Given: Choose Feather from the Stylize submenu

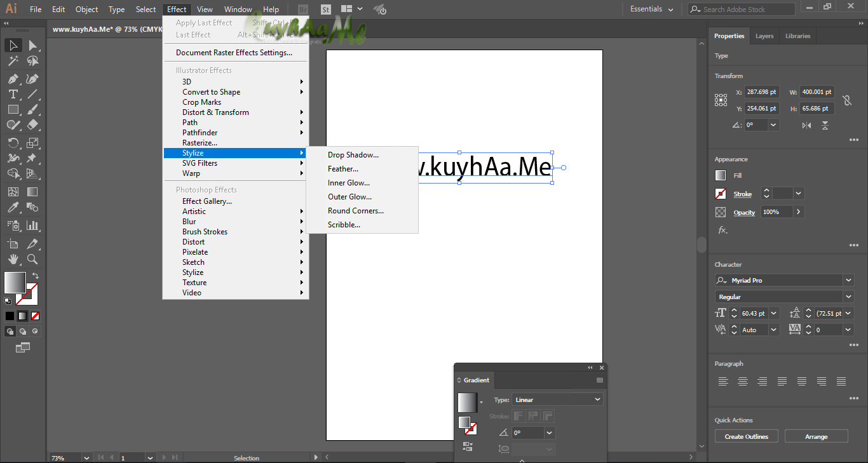Looking at the screenshot, I should [x=343, y=168].
